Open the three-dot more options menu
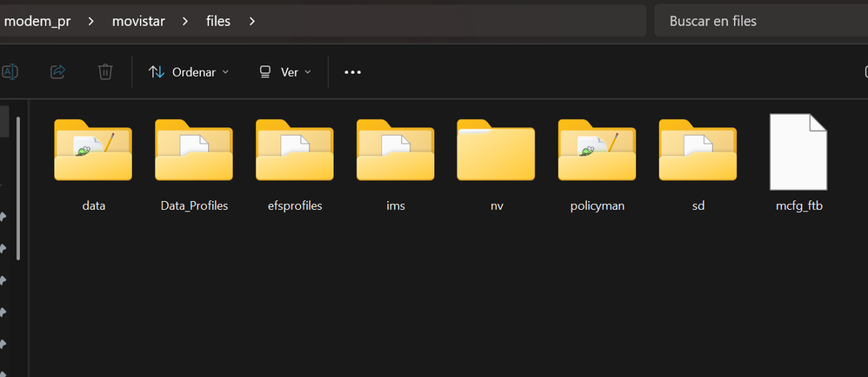Image resolution: width=868 pixels, height=377 pixels. (x=352, y=72)
